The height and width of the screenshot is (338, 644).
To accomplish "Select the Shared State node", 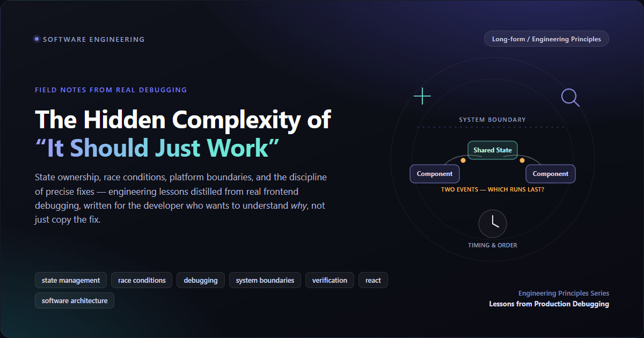I will (x=493, y=150).
